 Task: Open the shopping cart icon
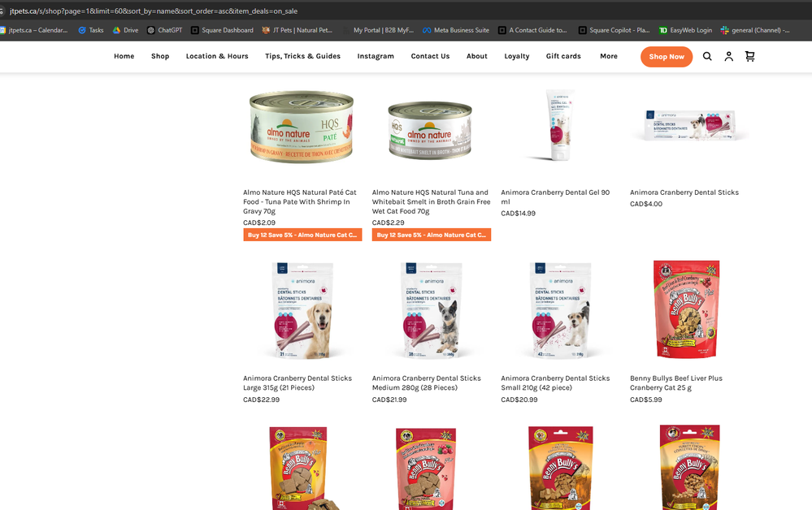click(x=750, y=56)
